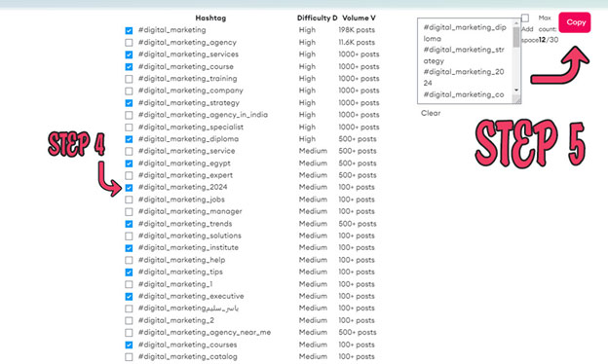
Task: Enable the Add space checkbox
Action: tap(525, 18)
